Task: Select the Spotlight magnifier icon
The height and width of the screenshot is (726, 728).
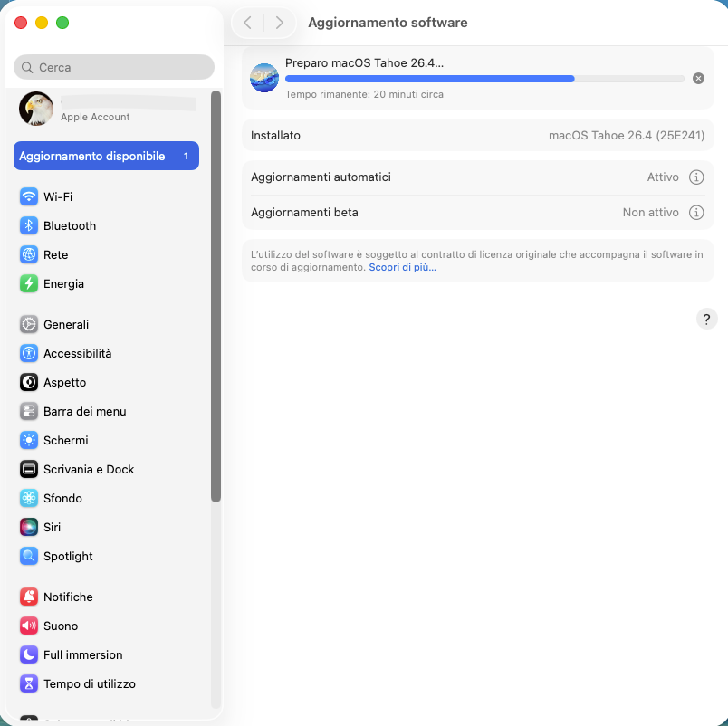Action: 29,556
